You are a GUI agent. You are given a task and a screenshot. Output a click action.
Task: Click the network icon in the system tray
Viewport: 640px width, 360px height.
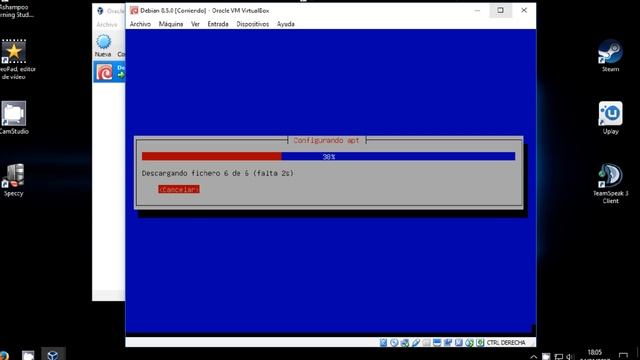click(x=558, y=356)
